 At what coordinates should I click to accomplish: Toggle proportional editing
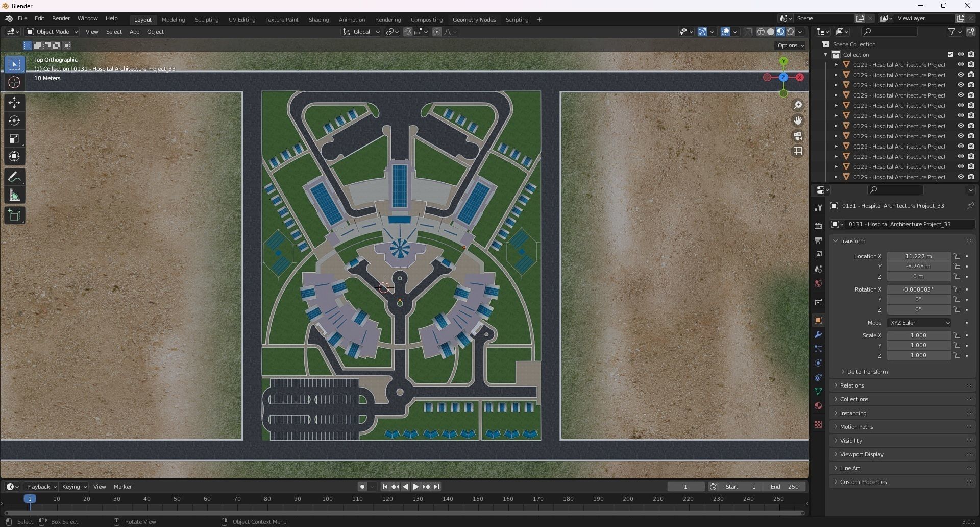point(437,32)
